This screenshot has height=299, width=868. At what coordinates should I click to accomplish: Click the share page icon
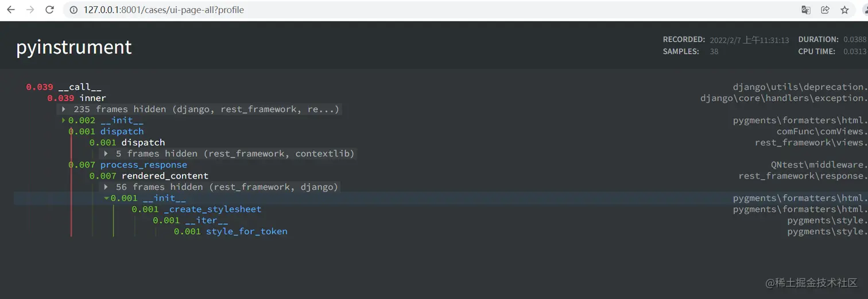[x=825, y=10]
